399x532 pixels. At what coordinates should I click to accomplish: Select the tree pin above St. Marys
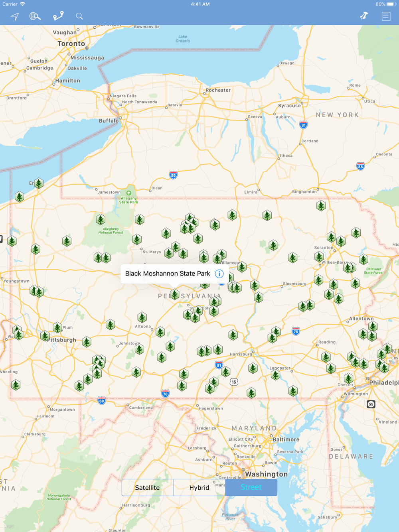tap(137, 239)
